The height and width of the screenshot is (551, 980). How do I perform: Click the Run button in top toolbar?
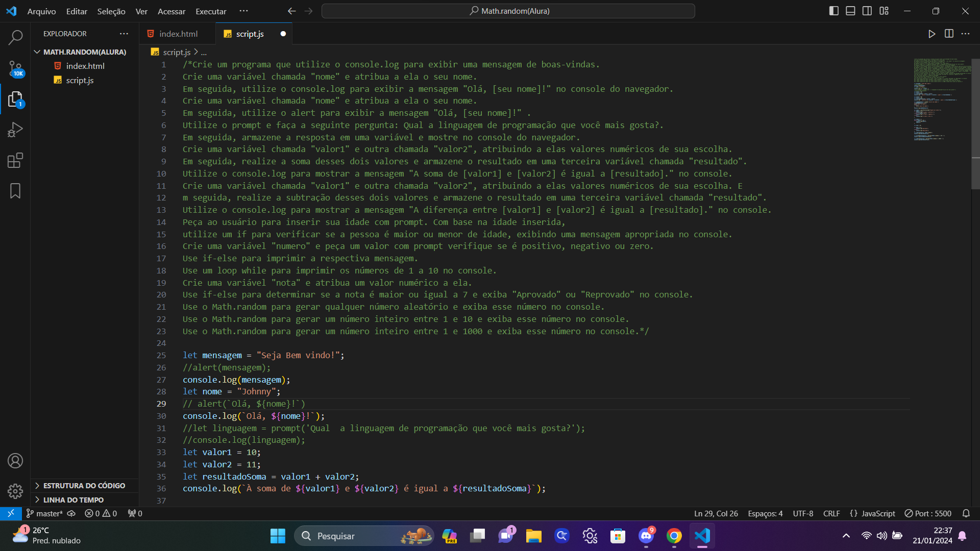[x=932, y=34]
